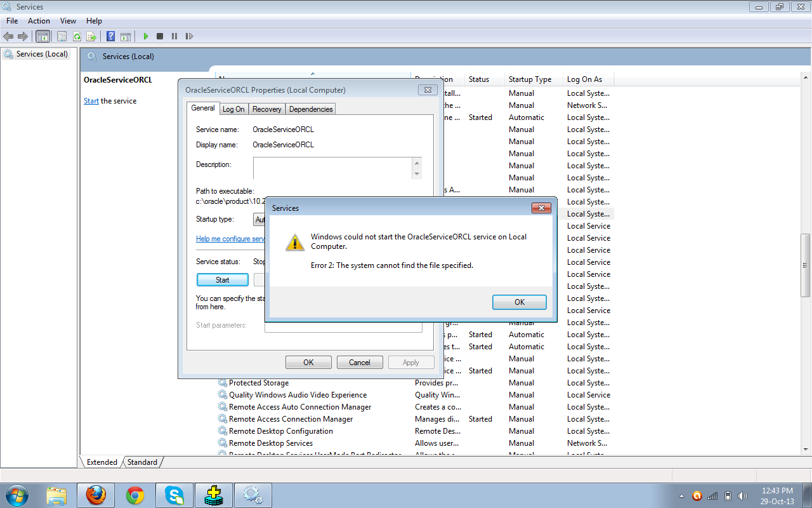Screen dimensions: 812x508
Task: Sort by the Startup Type column header
Action: [534, 79]
